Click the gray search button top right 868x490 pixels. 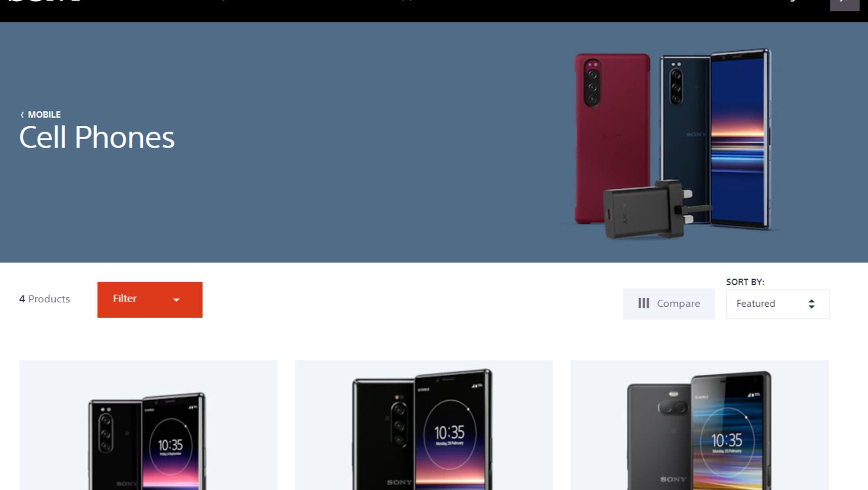pyautogui.click(x=844, y=4)
